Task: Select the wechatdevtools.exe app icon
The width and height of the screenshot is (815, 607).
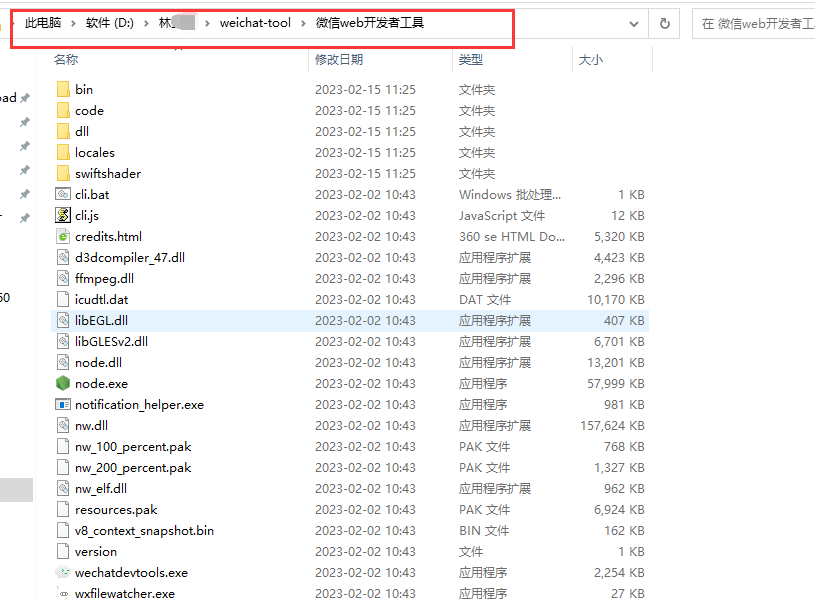Action: (63, 573)
